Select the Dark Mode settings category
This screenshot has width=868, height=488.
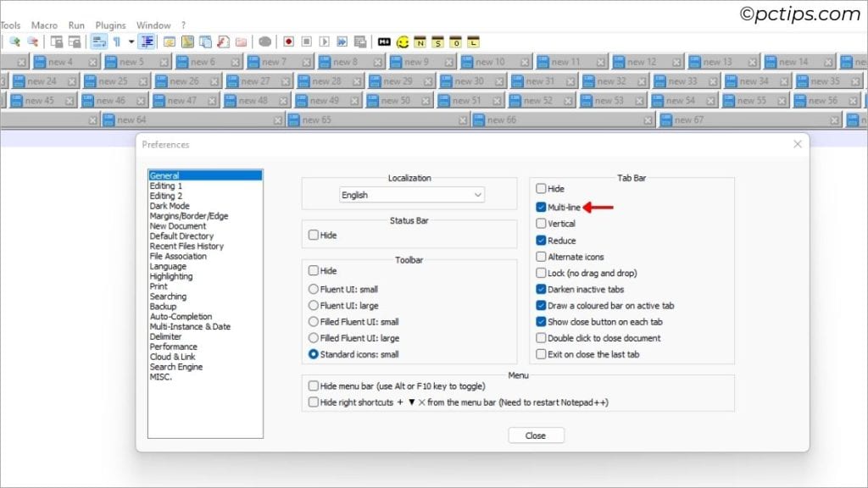[x=170, y=205]
